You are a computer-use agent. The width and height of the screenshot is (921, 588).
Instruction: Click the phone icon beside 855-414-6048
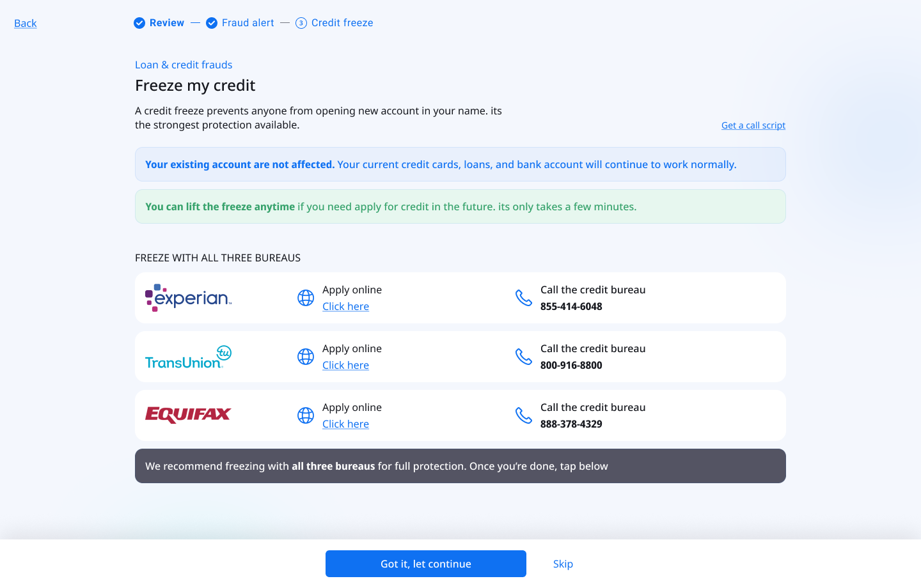click(x=524, y=298)
